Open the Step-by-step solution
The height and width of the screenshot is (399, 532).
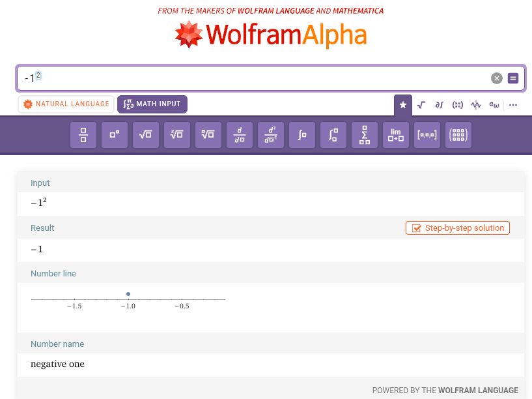(x=457, y=228)
